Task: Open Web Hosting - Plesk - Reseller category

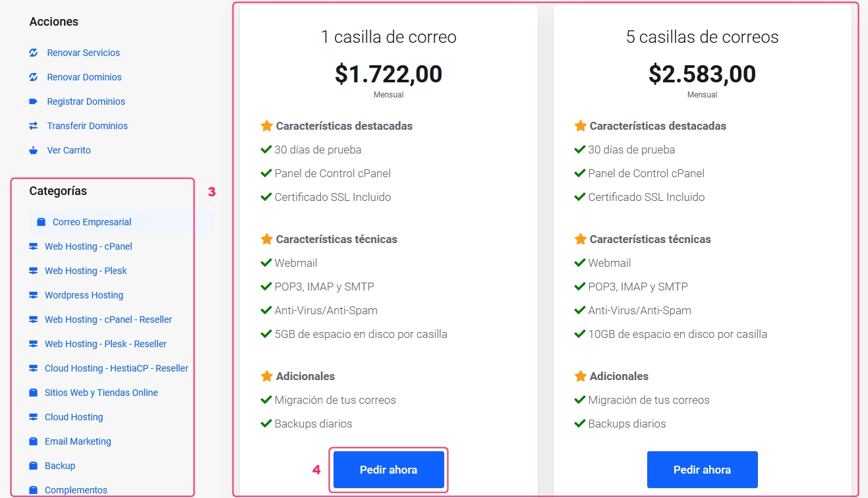Action: pyautogui.click(x=105, y=344)
